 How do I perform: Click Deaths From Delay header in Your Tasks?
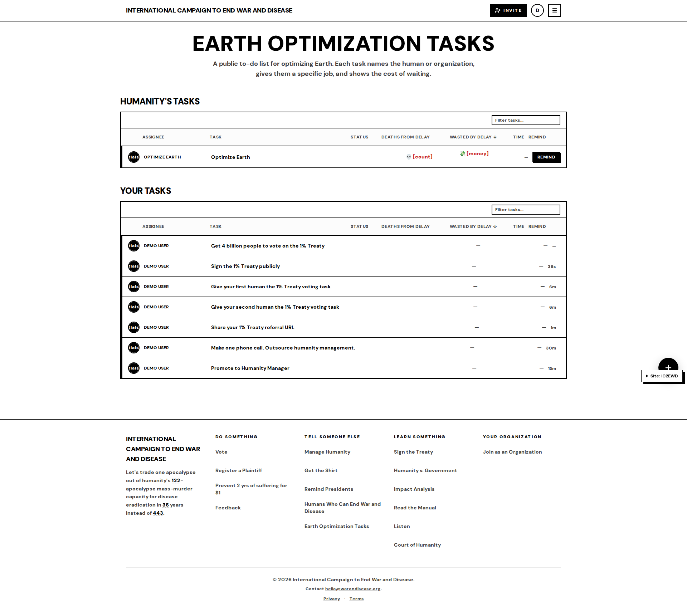(405, 226)
